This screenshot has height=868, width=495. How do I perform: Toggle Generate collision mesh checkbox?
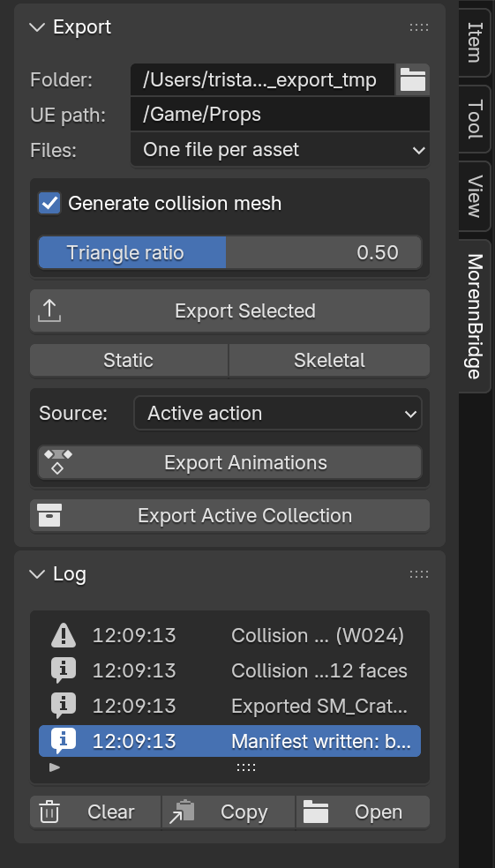click(x=49, y=203)
